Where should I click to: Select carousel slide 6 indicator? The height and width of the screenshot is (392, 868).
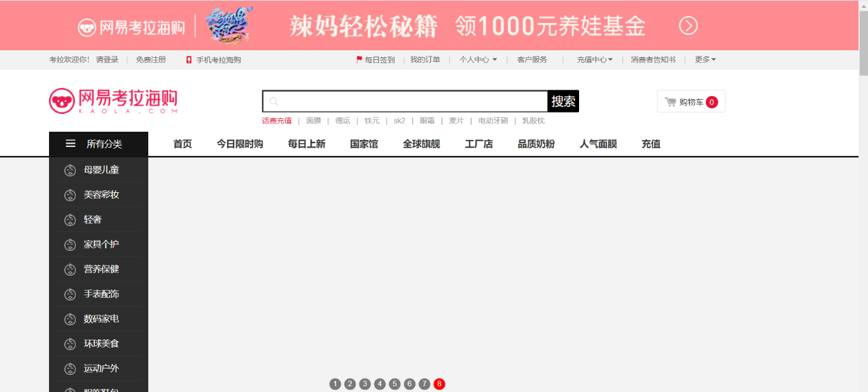coord(409,384)
